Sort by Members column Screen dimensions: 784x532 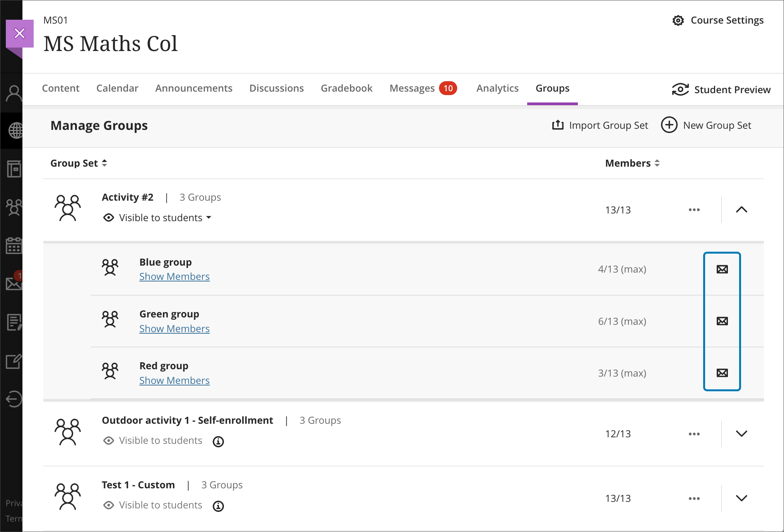[x=632, y=163]
